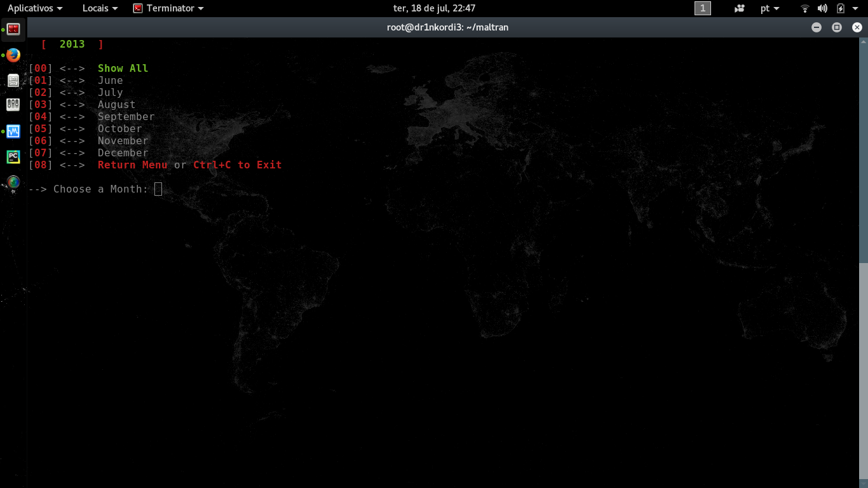Open the Terminator application menu
The height and width of the screenshot is (488, 868).
168,8
